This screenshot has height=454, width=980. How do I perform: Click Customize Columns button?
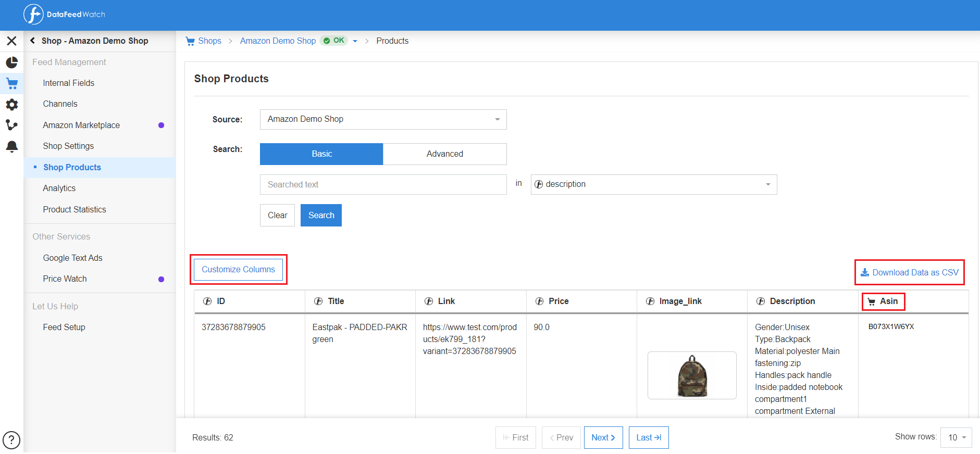238,270
